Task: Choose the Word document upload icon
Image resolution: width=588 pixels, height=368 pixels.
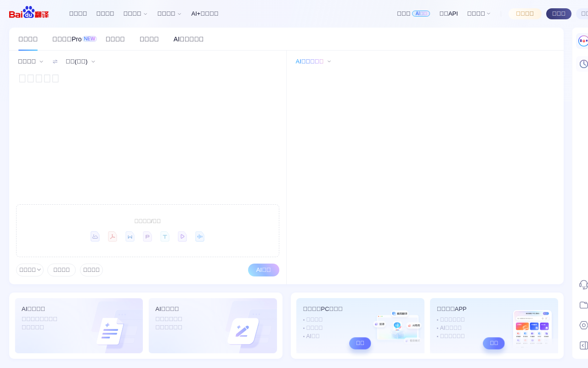Action: coord(130,236)
